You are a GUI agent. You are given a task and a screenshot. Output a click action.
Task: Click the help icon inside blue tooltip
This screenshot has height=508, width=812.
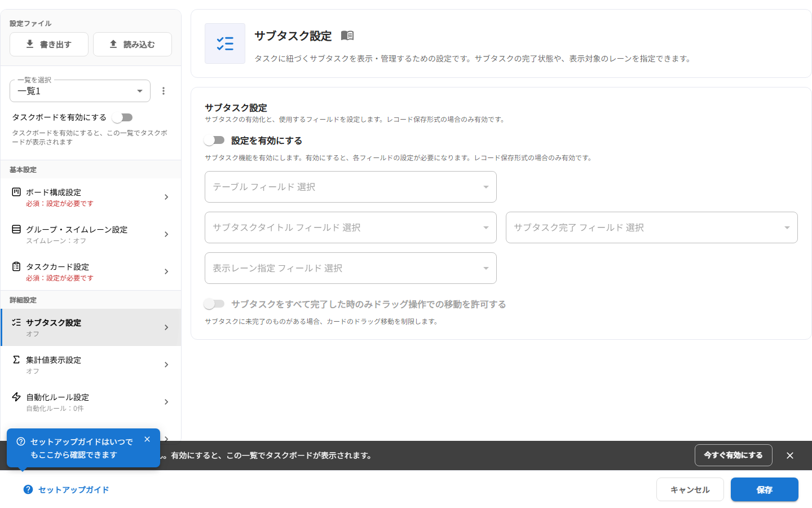point(21,441)
